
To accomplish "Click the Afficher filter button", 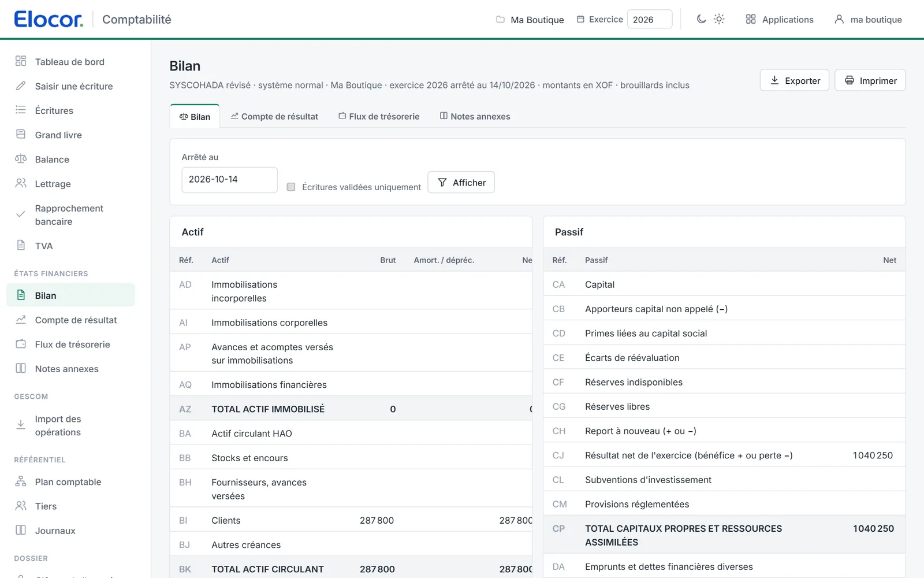I will coord(461,182).
